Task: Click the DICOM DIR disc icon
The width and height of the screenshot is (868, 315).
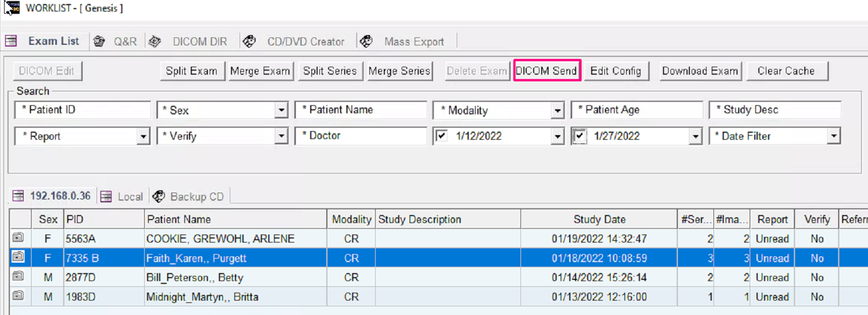Action: tap(154, 41)
